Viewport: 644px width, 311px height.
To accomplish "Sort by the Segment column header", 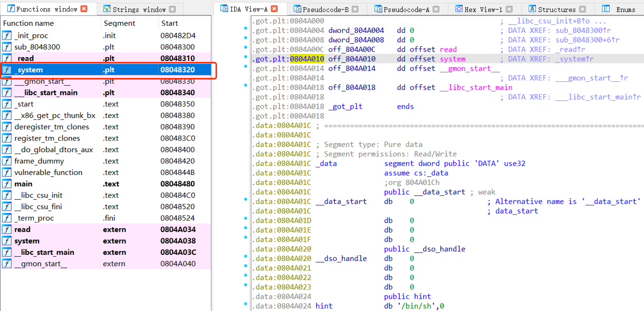I will click(119, 23).
